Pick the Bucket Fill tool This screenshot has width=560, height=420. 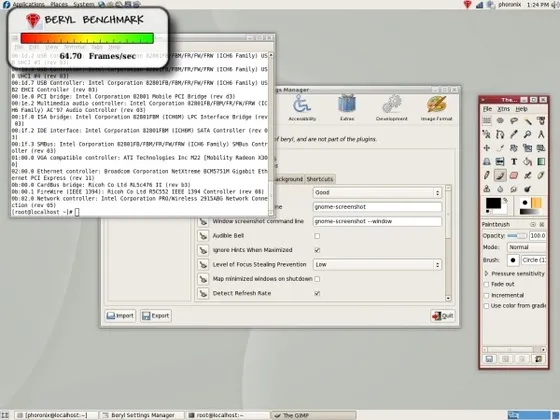[528, 161]
